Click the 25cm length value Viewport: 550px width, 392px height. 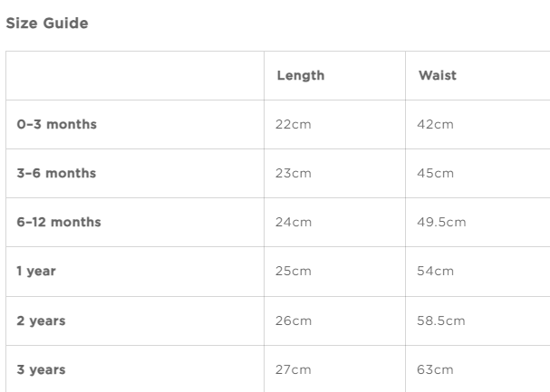tap(293, 271)
